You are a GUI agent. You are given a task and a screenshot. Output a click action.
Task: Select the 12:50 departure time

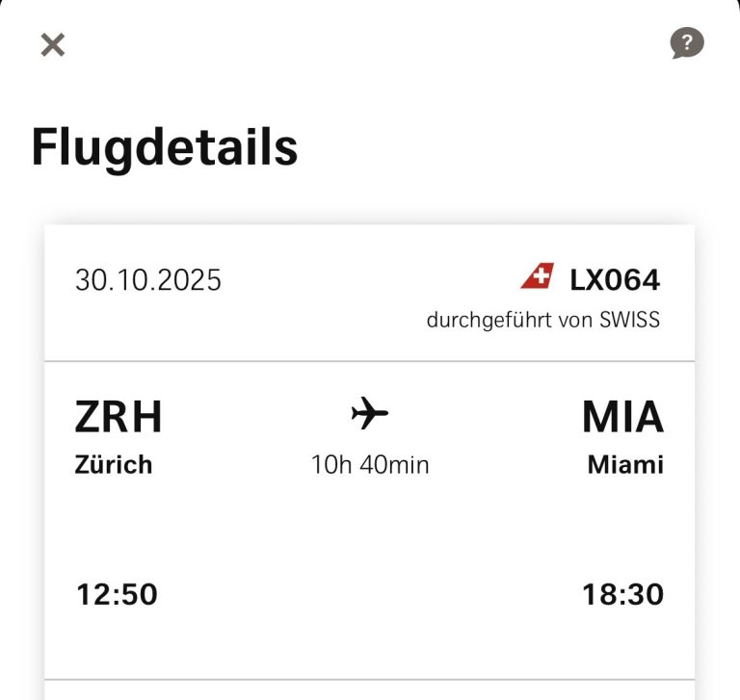[x=117, y=595]
